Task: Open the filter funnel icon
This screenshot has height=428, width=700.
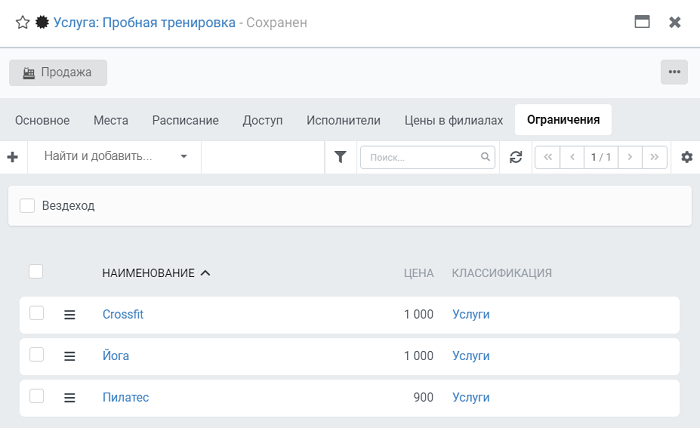Action: (340, 157)
